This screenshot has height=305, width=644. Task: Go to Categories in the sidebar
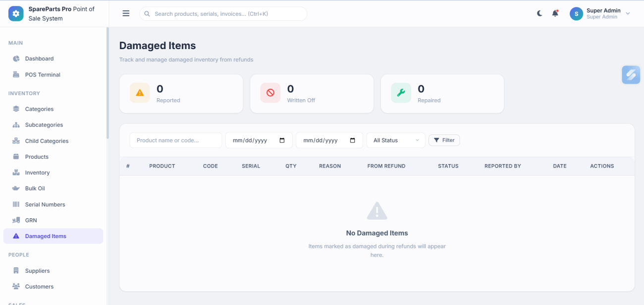click(54, 109)
